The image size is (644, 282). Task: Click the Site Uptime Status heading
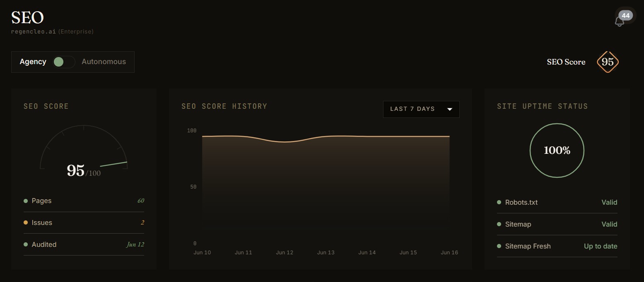coord(543,106)
